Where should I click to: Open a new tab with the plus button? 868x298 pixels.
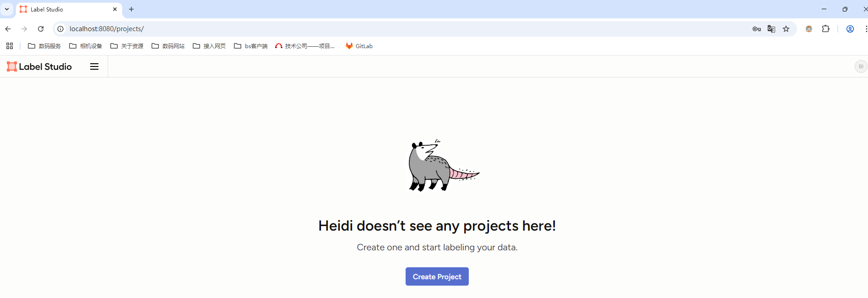pos(131,9)
